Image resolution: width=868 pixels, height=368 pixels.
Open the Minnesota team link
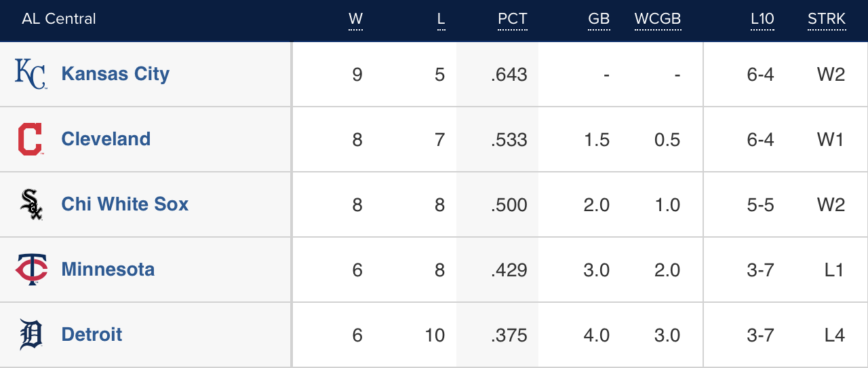[108, 270]
